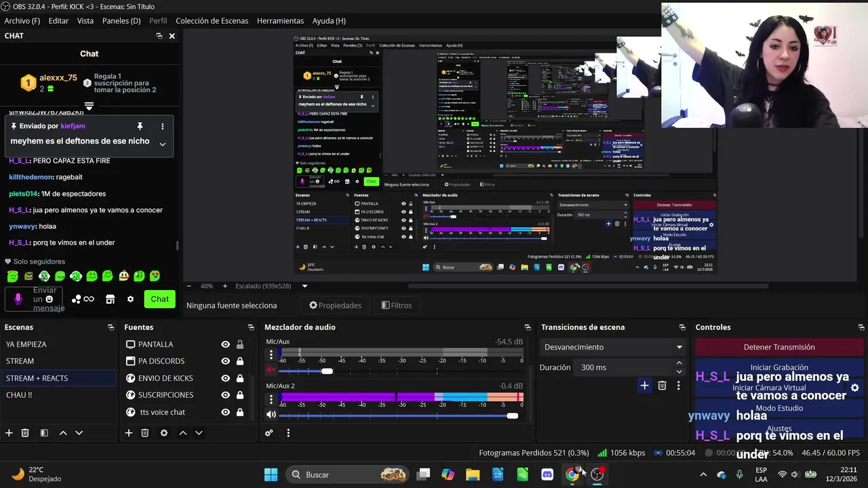868x488 pixels.
Task: Open audio mixer menu beside gears icon
Action: tap(288, 433)
